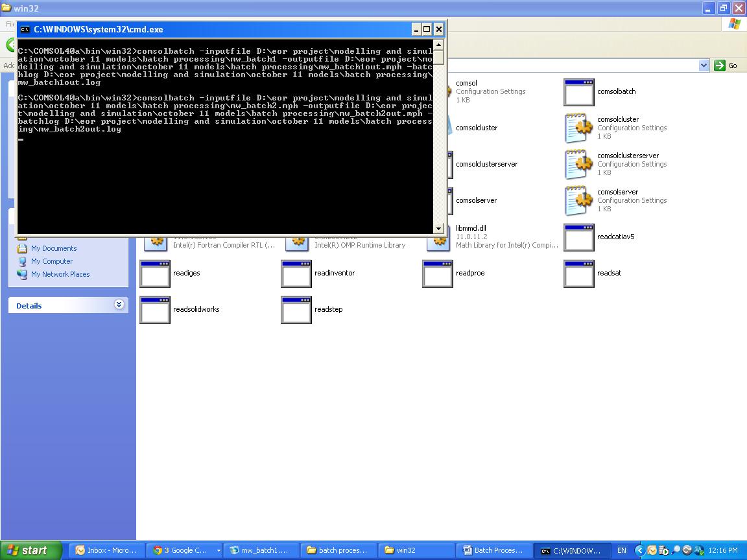Click the readsolidworks application icon
Viewport: 747px width, 560px height.
(155, 310)
